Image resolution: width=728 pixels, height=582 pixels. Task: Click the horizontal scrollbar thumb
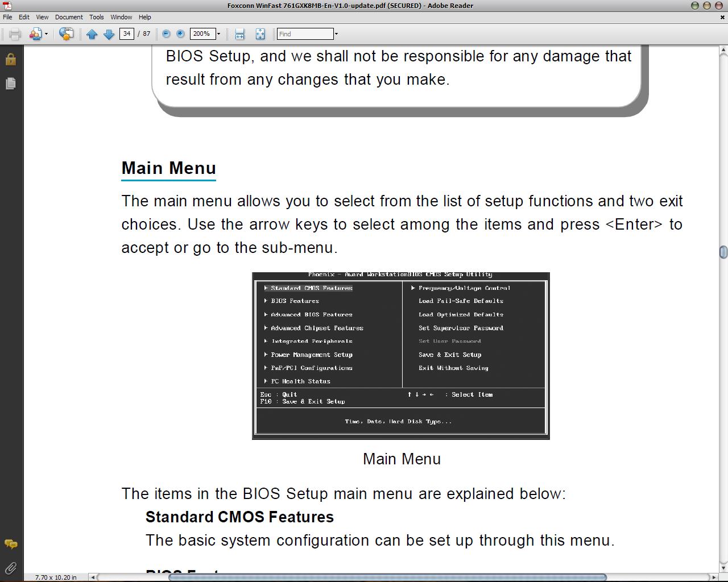point(387,577)
